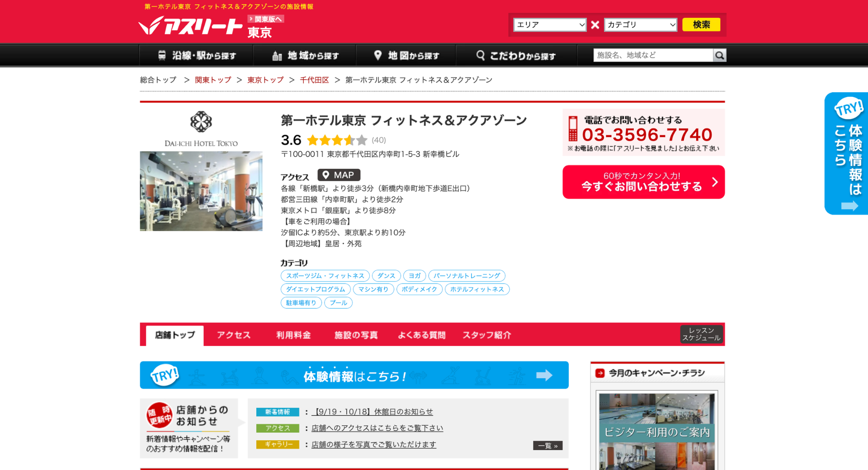Click the MAP pin button
Image resolution: width=868 pixels, height=470 pixels.
click(x=339, y=175)
